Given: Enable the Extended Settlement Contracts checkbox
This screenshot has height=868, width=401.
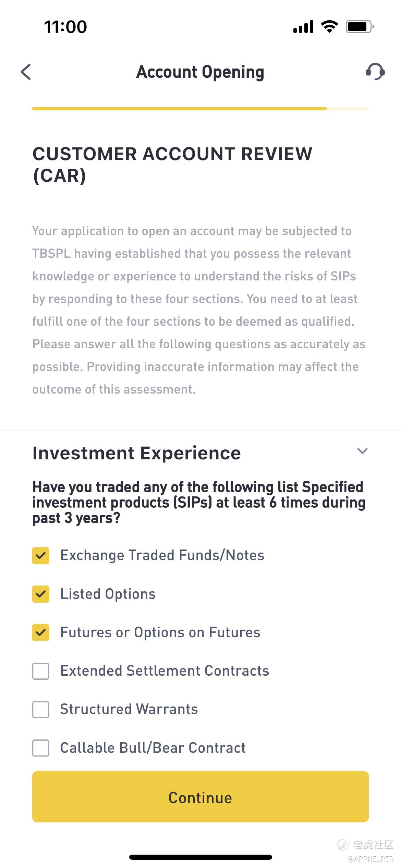Looking at the screenshot, I should coord(41,671).
